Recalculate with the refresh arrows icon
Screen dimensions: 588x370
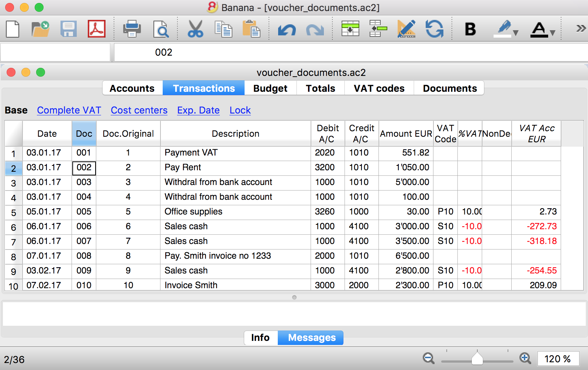[434, 29]
